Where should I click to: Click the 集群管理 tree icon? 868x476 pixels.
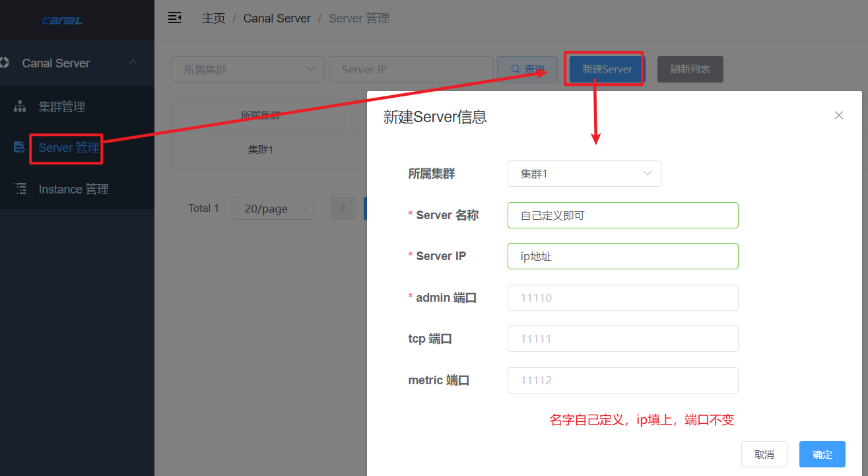point(20,106)
